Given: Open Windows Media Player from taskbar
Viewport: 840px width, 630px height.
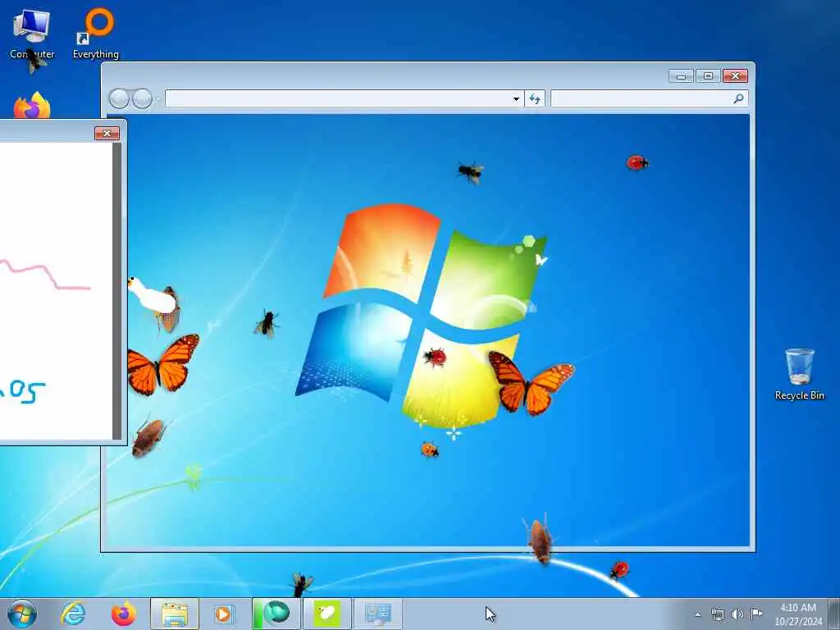Looking at the screenshot, I should pos(223,614).
